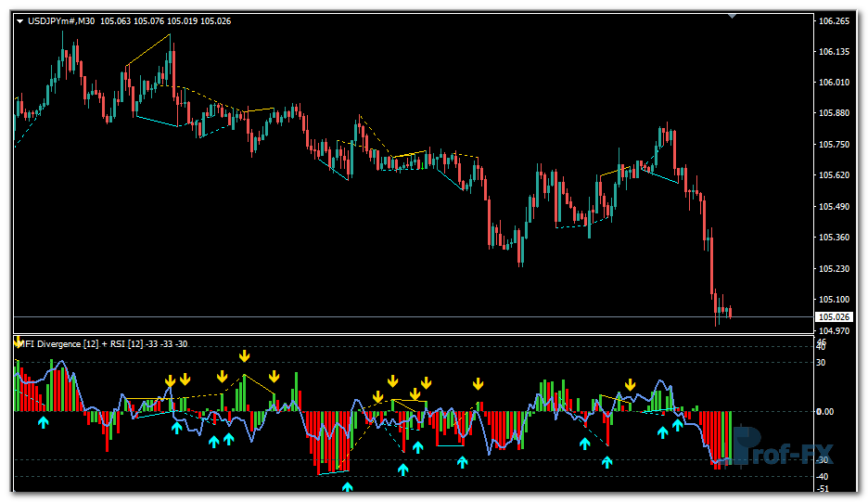Image resolution: width=868 pixels, height=502 pixels.
Task: Click the tall green histogram bar near Prof-FX
Action: pos(730,436)
